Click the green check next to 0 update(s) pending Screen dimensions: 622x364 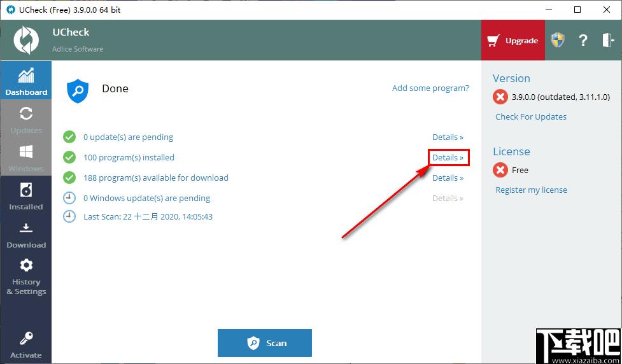69,137
